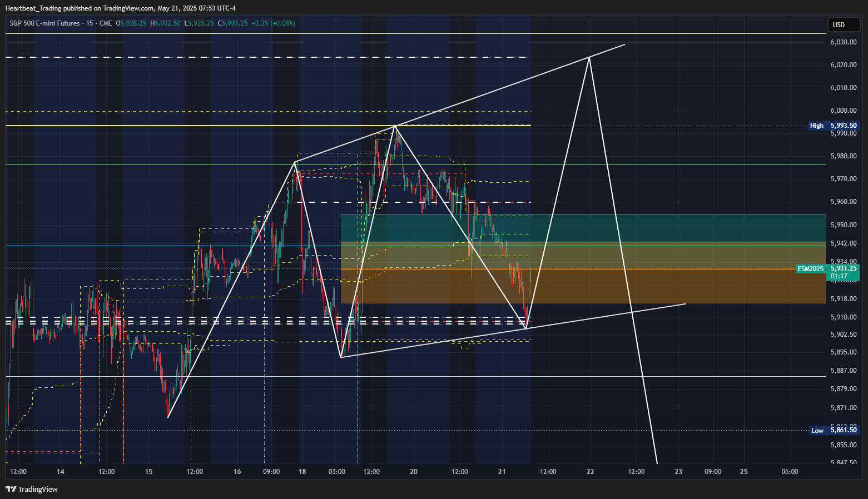Click the 6,010.00 price axis label
Image resolution: width=868 pixels, height=499 pixels.
[x=843, y=88]
